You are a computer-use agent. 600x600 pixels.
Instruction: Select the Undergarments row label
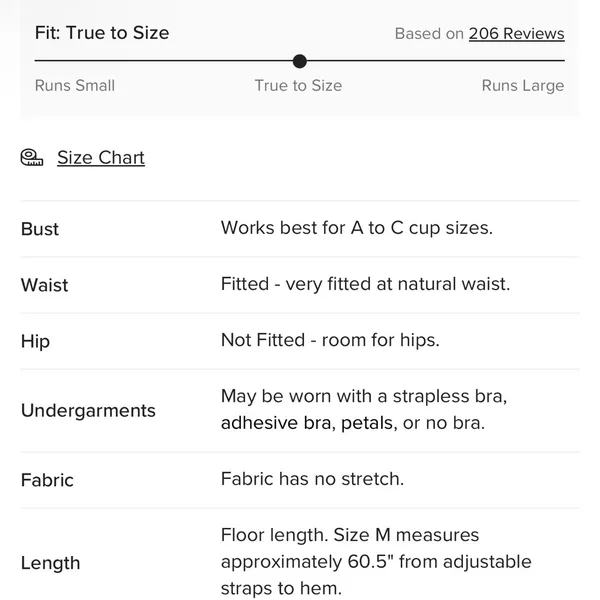point(88,411)
